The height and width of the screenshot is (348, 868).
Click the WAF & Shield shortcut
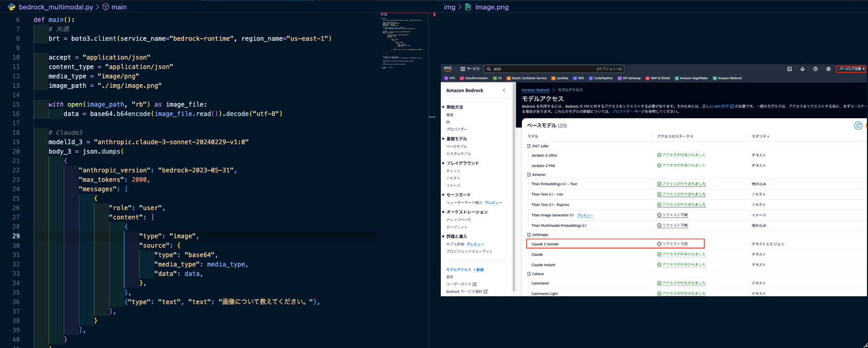658,78
